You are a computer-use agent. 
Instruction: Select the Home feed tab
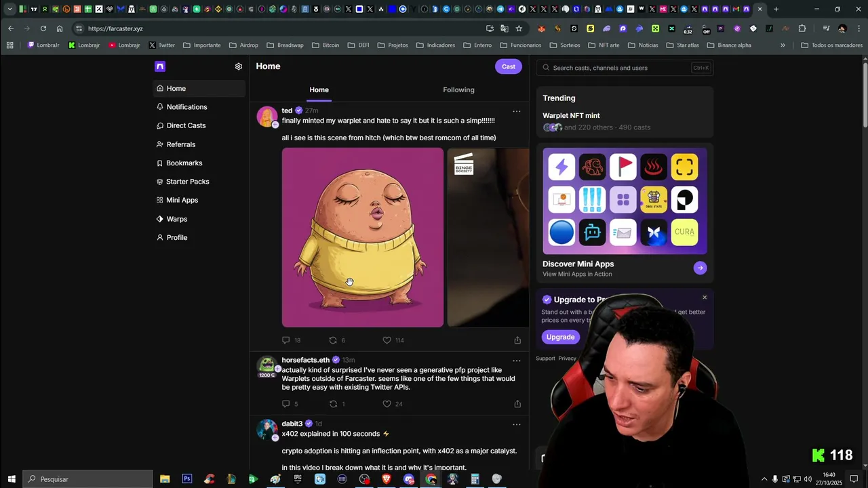tap(319, 89)
